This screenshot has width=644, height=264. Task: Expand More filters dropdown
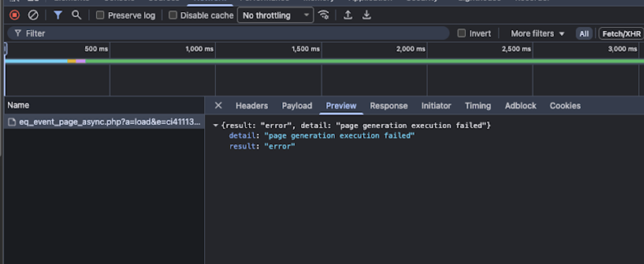click(537, 33)
